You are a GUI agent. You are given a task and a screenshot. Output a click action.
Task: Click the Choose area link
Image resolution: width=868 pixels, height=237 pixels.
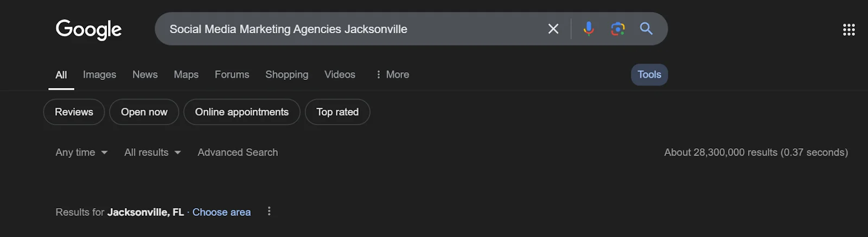[x=221, y=212]
